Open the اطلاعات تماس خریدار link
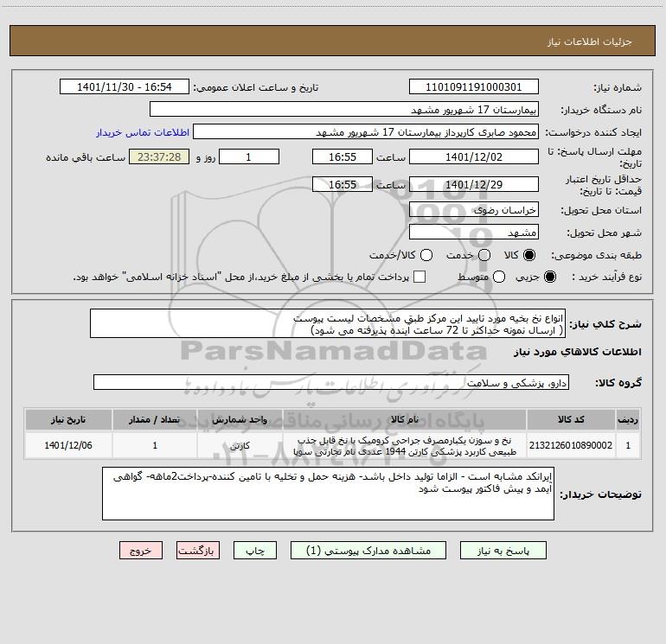This screenshot has width=666, height=644. click(143, 132)
